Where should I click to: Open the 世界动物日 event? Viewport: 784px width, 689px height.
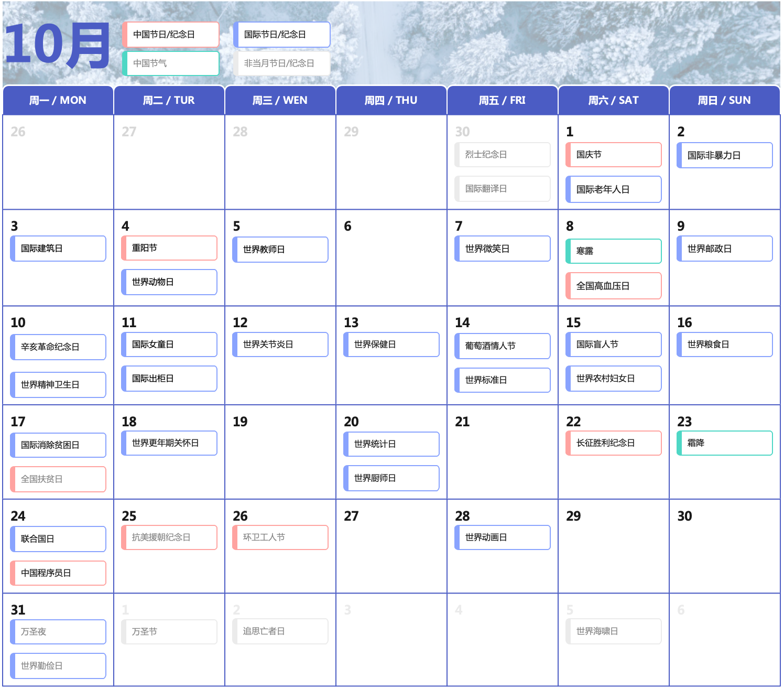pos(169,282)
